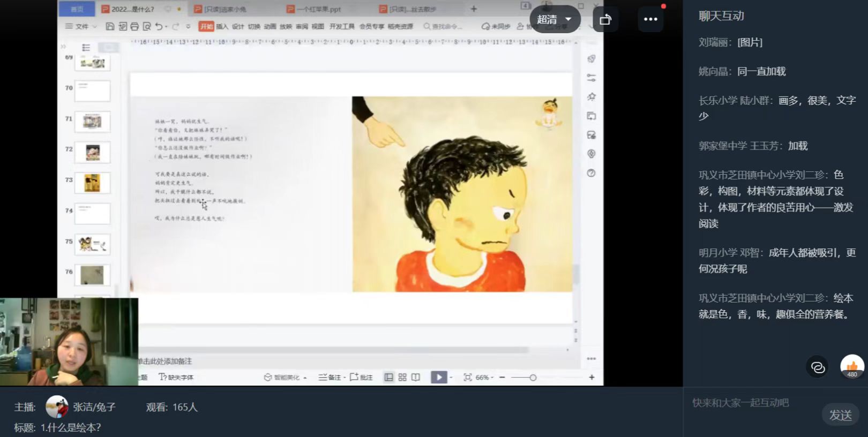This screenshot has width=868, height=437.
Task: Click the thumbs-up like button showing 480
Action: pos(852,367)
